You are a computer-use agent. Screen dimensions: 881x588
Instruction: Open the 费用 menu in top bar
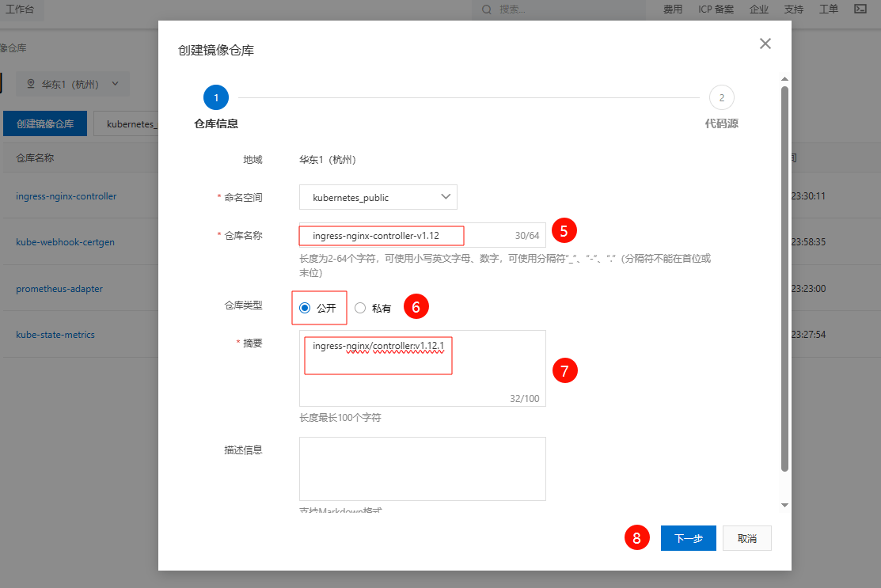tap(673, 9)
